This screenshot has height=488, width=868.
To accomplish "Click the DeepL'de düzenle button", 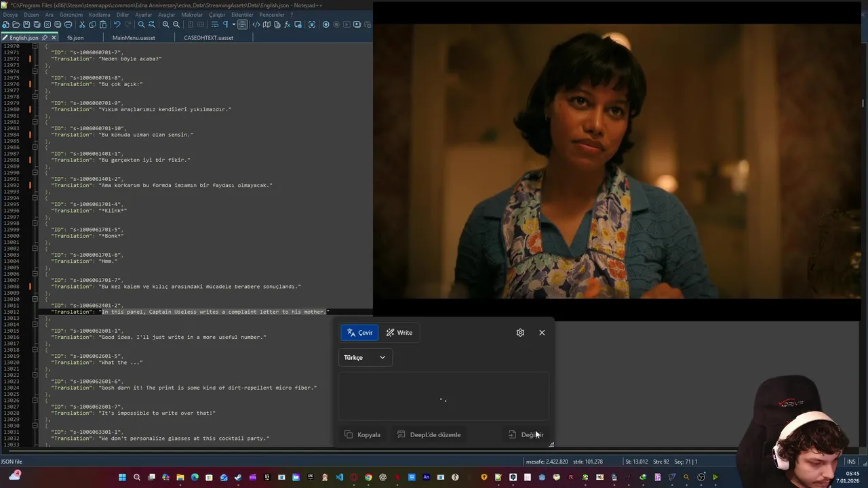I will [x=429, y=434].
